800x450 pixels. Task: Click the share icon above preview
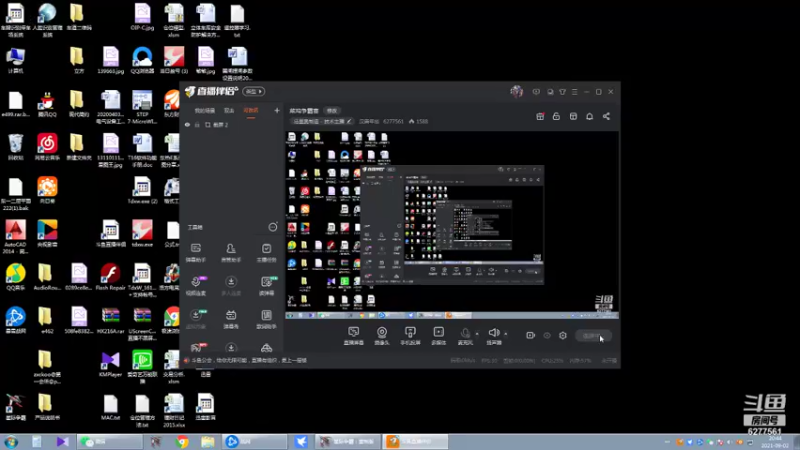[x=606, y=116]
